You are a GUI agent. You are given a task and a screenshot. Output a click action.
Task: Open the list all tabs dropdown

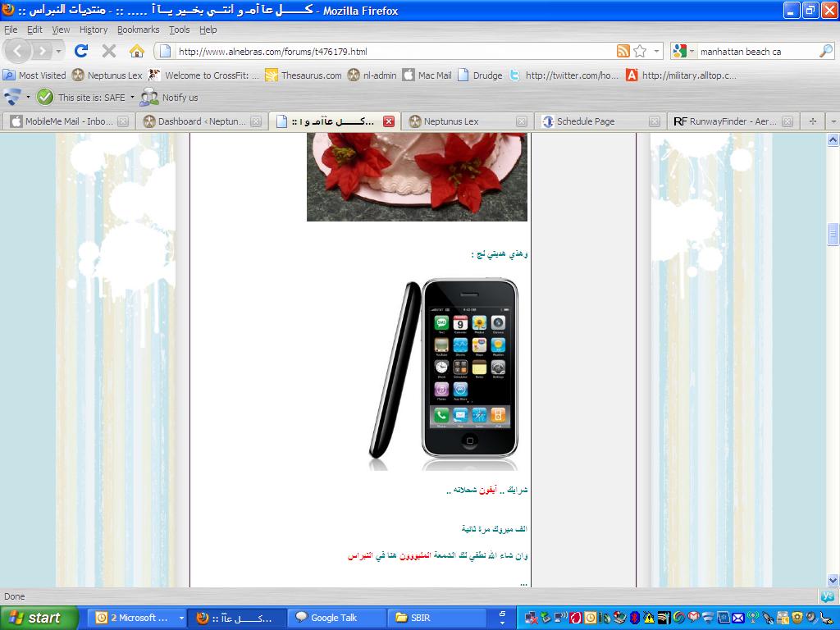pos(833,121)
